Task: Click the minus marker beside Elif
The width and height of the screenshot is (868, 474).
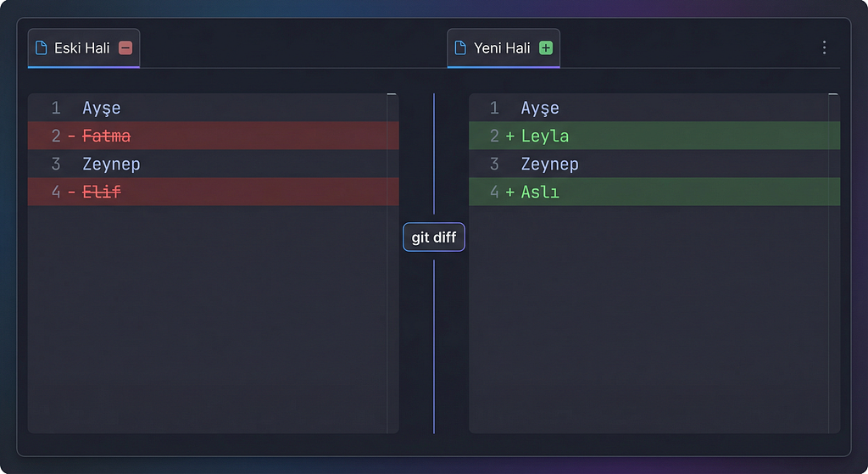Action: tap(71, 192)
